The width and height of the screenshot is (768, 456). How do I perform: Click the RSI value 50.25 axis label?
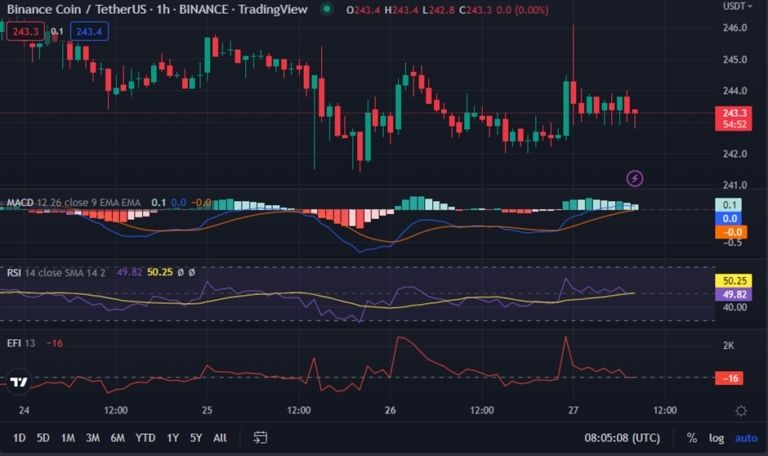(x=734, y=281)
